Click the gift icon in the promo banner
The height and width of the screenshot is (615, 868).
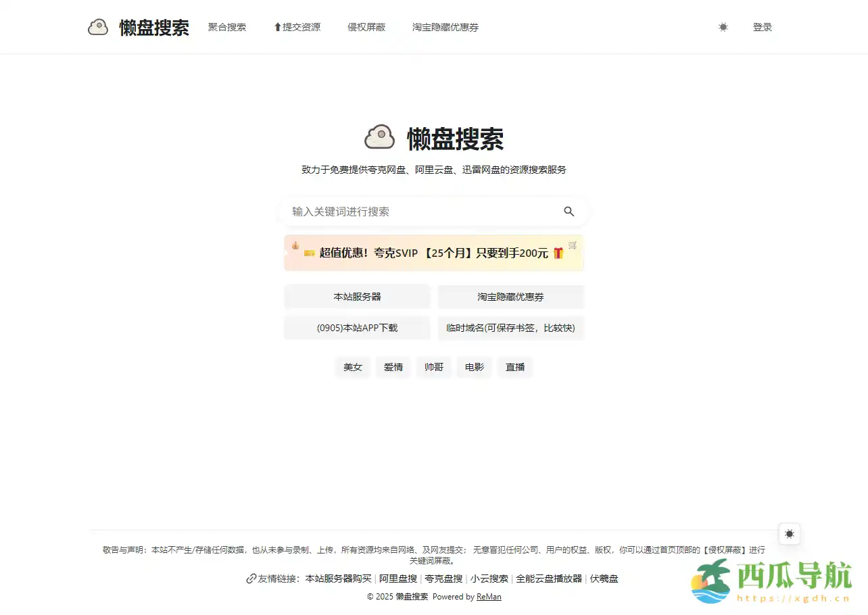pyautogui.click(x=558, y=253)
